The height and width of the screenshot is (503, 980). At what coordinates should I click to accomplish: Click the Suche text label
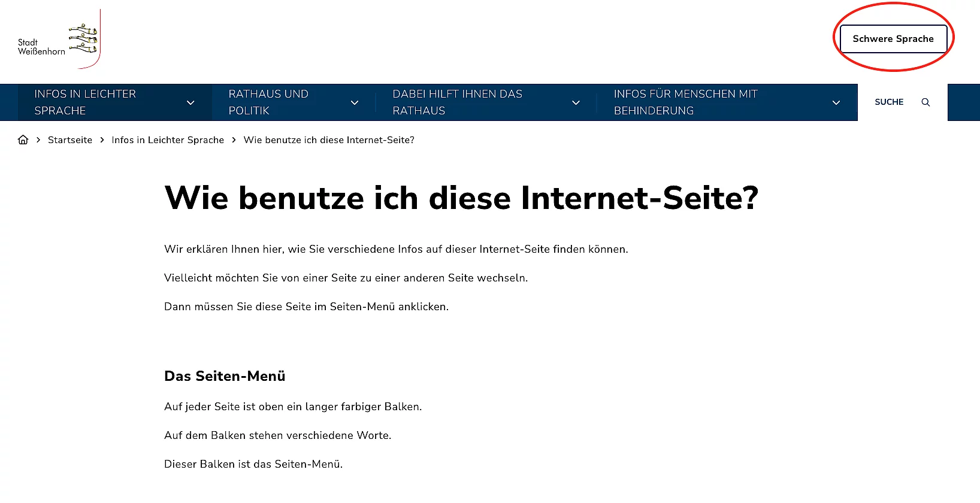pyautogui.click(x=889, y=102)
